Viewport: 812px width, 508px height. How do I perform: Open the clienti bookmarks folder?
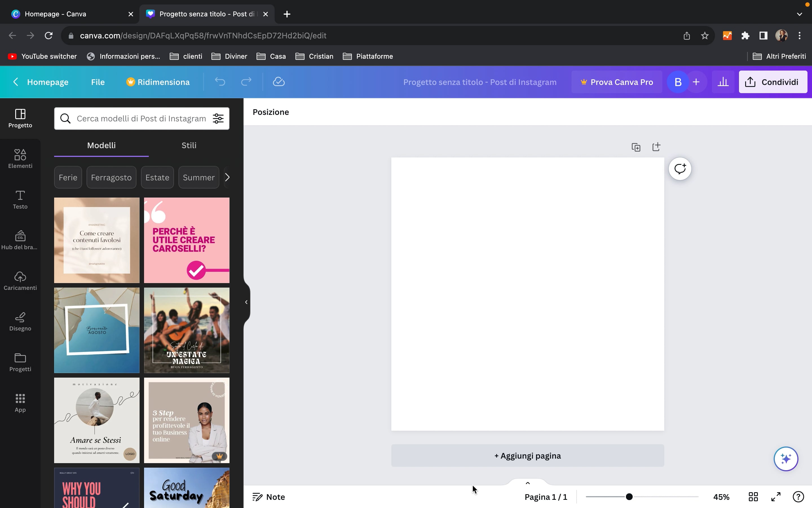coord(186,56)
